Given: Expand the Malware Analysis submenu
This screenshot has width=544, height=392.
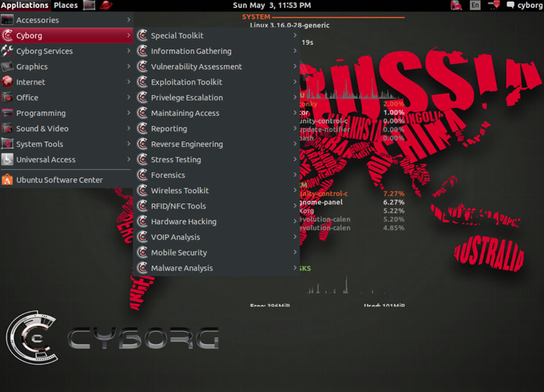Looking at the screenshot, I should pyautogui.click(x=295, y=268).
